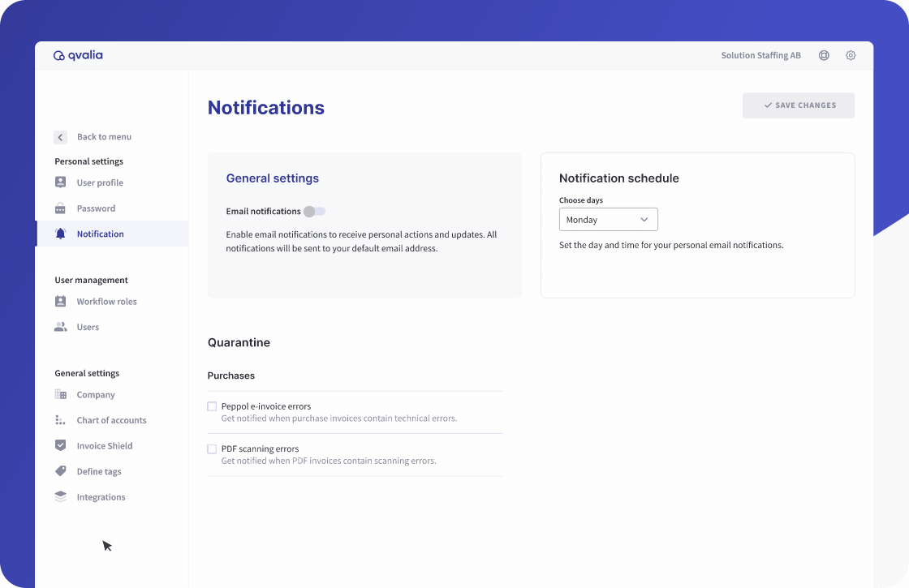This screenshot has width=909, height=588.
Task: Click the Qvalia logo
Action: (78, 55)
